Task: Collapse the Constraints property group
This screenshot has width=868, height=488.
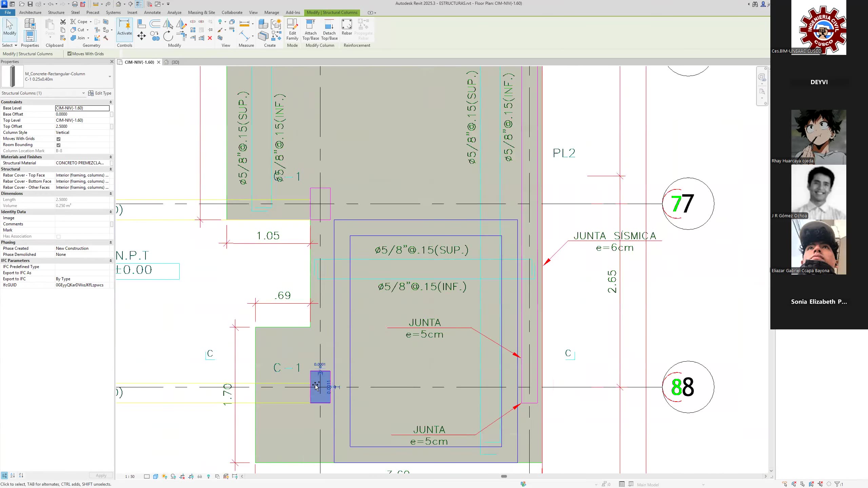Action: [x=111, y=102]
